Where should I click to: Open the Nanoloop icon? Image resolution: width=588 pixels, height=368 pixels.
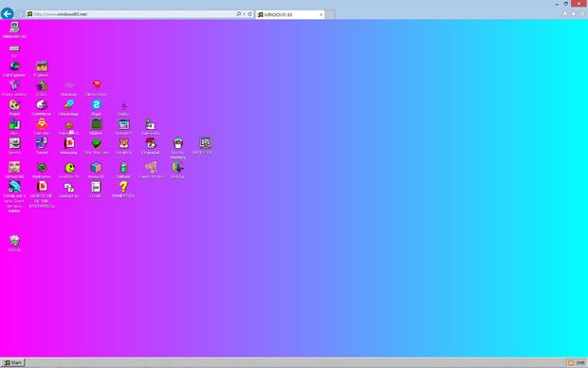point(68,88)
